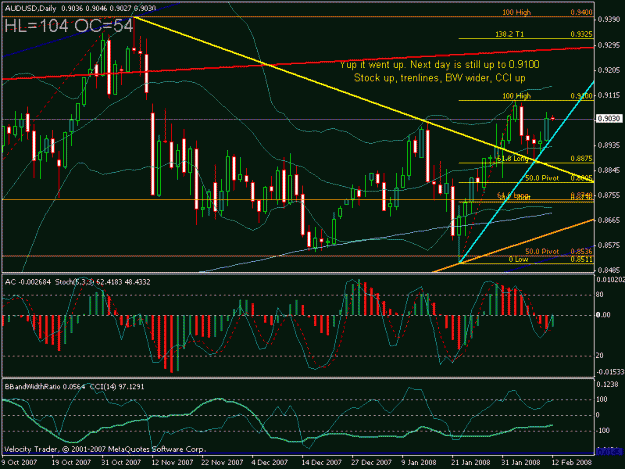Click price axis value 0.9295

(610, 45)
